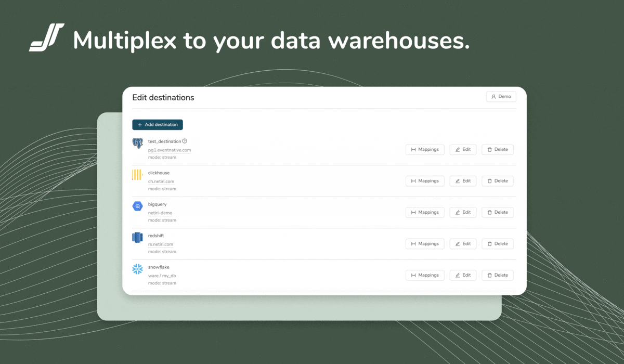
Task: Delete the bigquery destination
Action: 498,212
